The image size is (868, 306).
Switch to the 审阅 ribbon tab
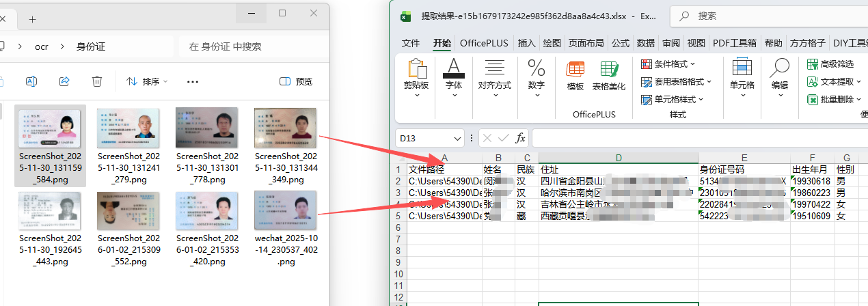671,43
